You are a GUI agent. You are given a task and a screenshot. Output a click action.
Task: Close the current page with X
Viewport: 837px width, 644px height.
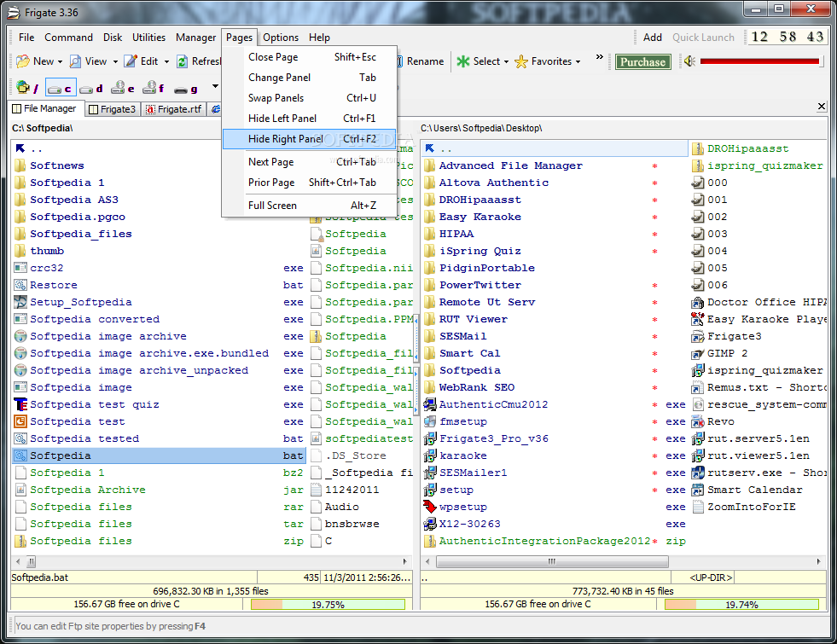click(x=822, y=107)
